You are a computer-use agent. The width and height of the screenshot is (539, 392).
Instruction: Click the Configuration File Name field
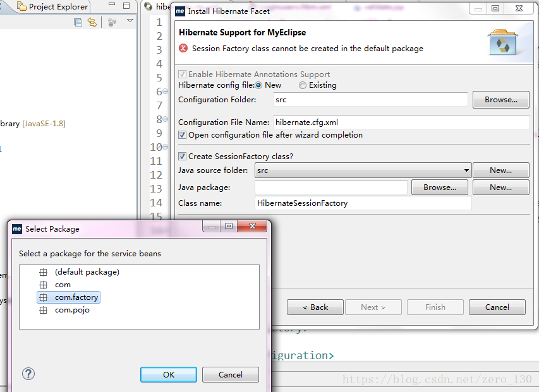(401, 122)
